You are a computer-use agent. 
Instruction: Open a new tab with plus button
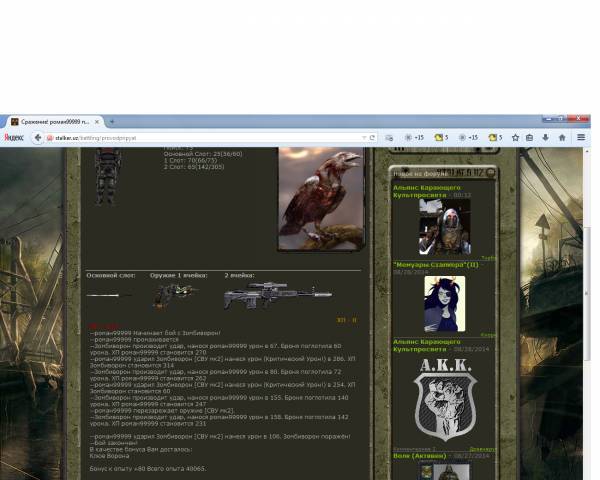pyautogui.click(x=112, y=122)
